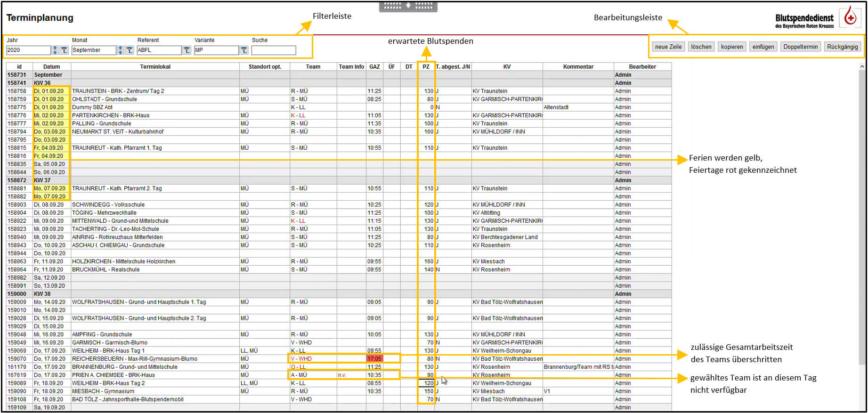Focus the Suche search input field
Viewport: 868px width, 413px height.
point(273,50)
